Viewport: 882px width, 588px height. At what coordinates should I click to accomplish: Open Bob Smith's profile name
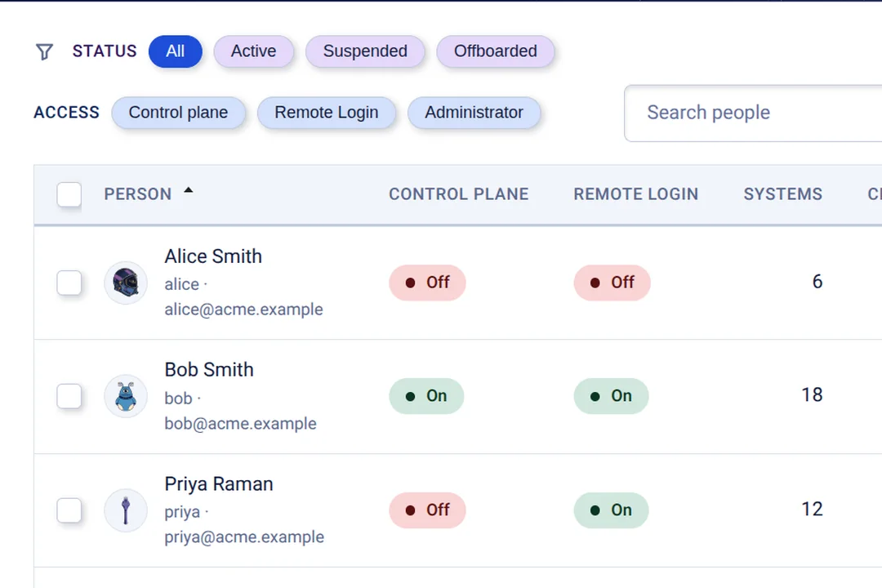[x=209, y=370]
